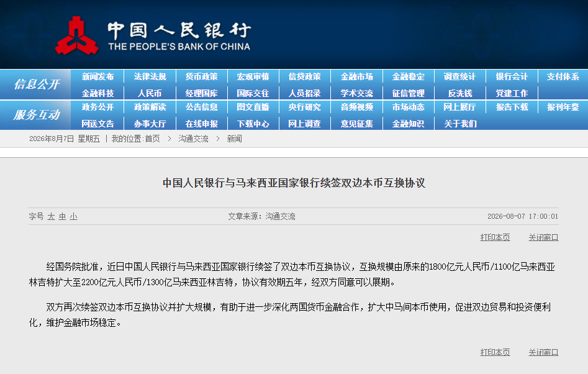
Task: Open 党建工作 menu item
Action: (x=512, y=93)
